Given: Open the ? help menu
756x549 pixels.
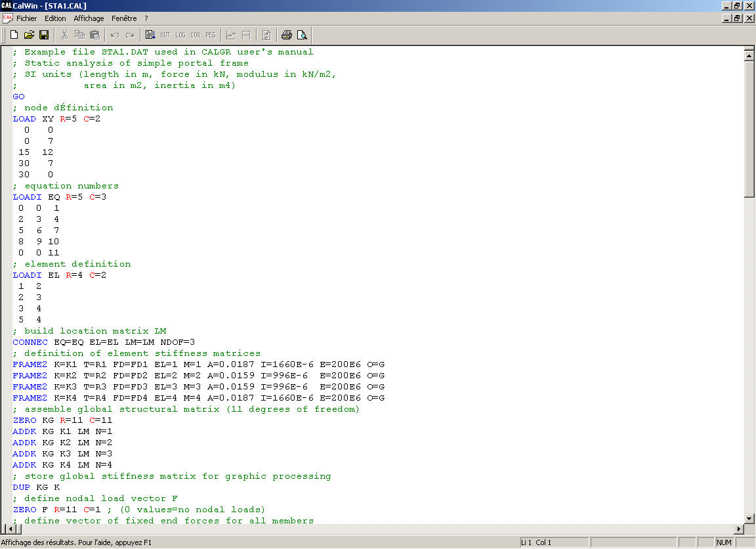Looking at the screenshot, I should [x=146, y=18].
